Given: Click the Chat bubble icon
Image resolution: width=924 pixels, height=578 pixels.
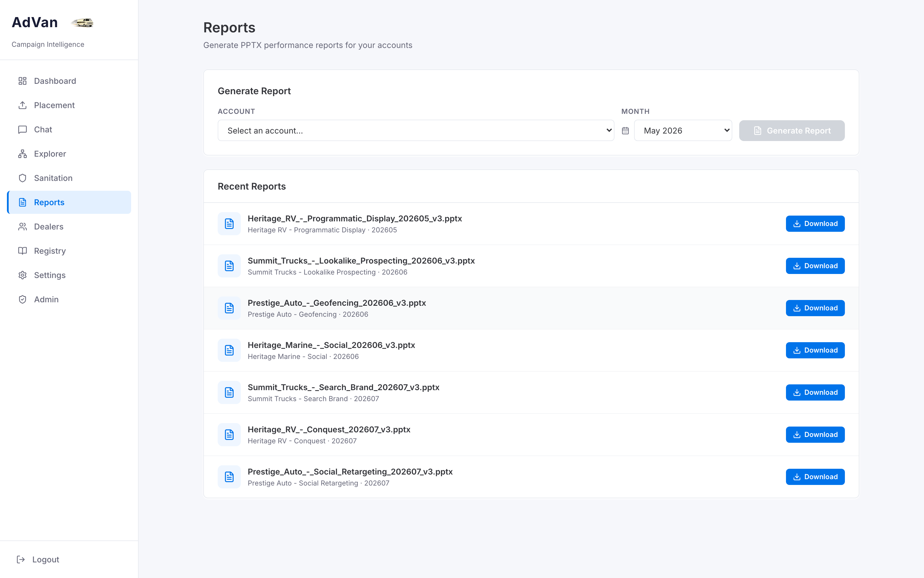Looking at the screenshot, I should coord(23,129).
